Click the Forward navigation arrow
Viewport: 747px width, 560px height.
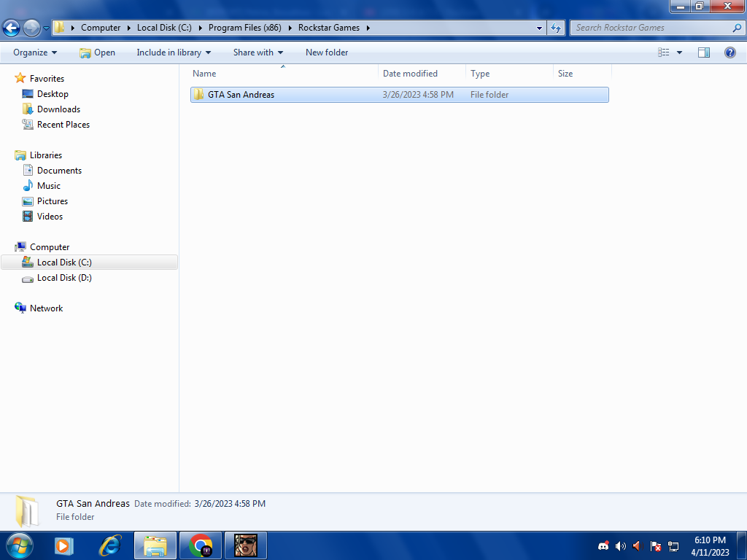pos(32,28)
